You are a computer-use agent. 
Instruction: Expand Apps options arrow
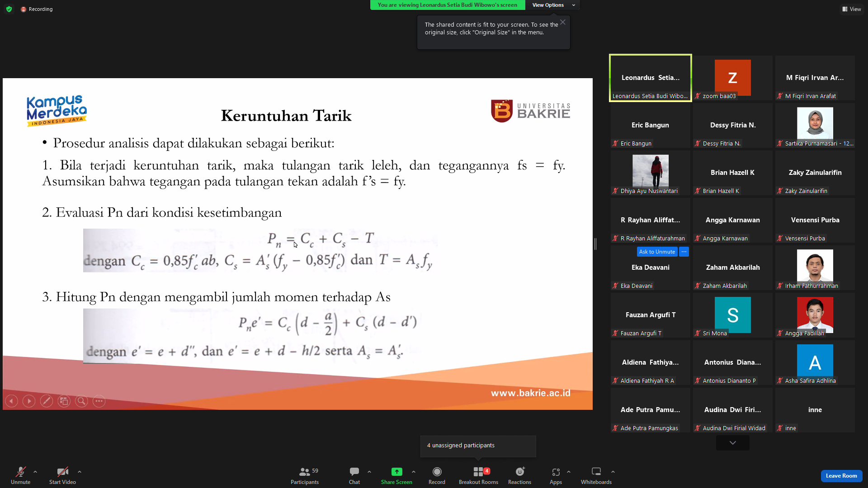(569, 472)
